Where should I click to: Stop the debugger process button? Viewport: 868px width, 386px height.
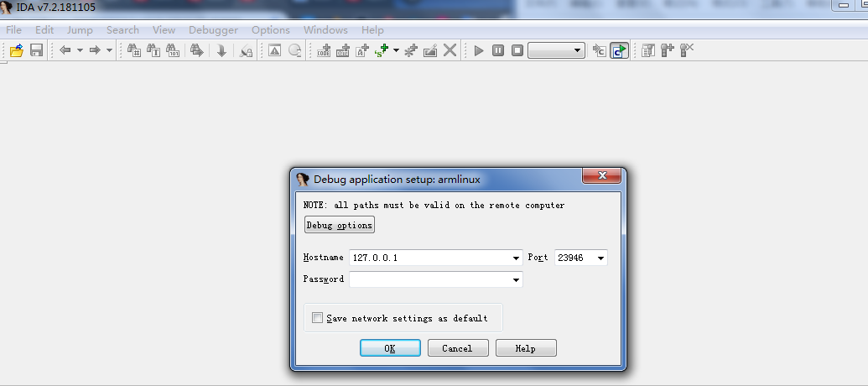pyautogui.click(x=517, y=50)
